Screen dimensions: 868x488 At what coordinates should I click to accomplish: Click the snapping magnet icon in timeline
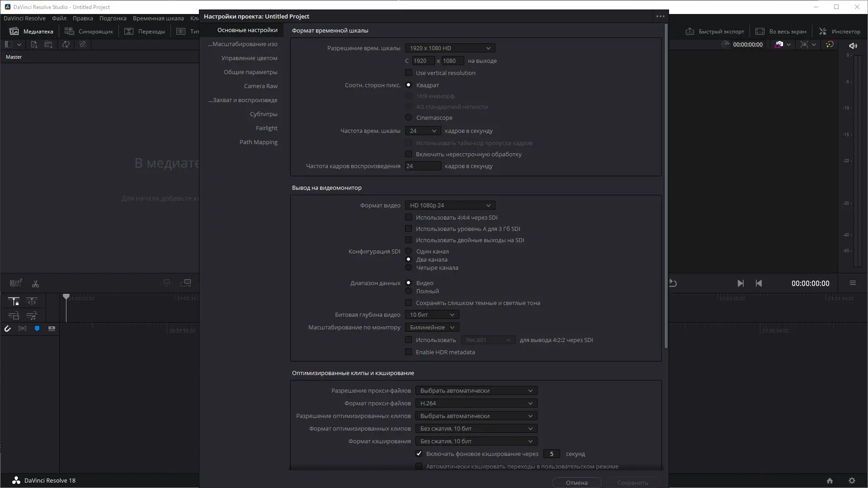point(8,328)
